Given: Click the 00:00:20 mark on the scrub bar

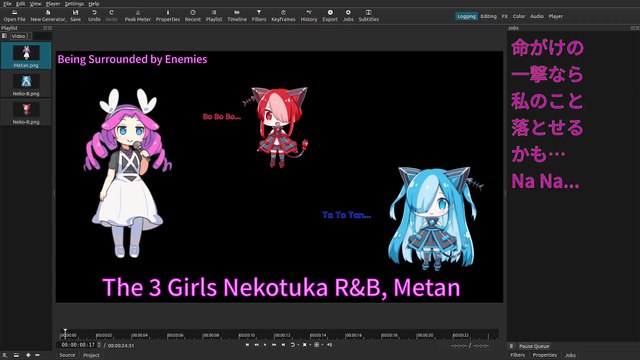Looking at the screenshot, I should pos(424,335).
